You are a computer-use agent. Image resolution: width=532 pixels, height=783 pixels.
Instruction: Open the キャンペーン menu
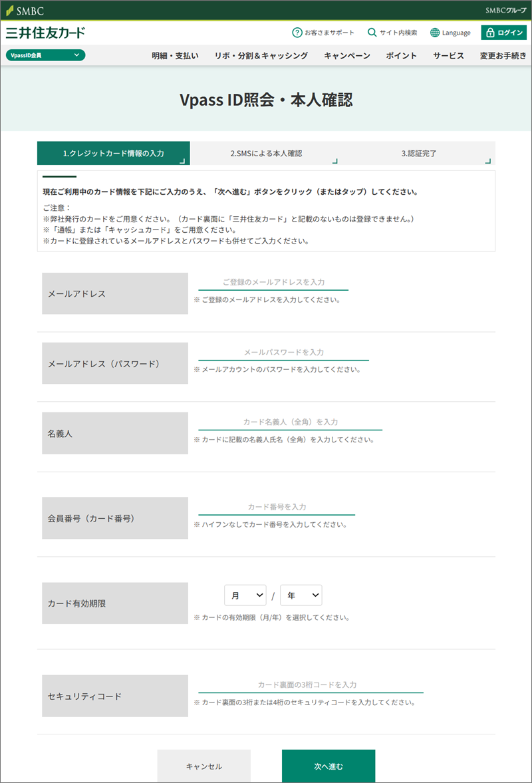point(347,55)
